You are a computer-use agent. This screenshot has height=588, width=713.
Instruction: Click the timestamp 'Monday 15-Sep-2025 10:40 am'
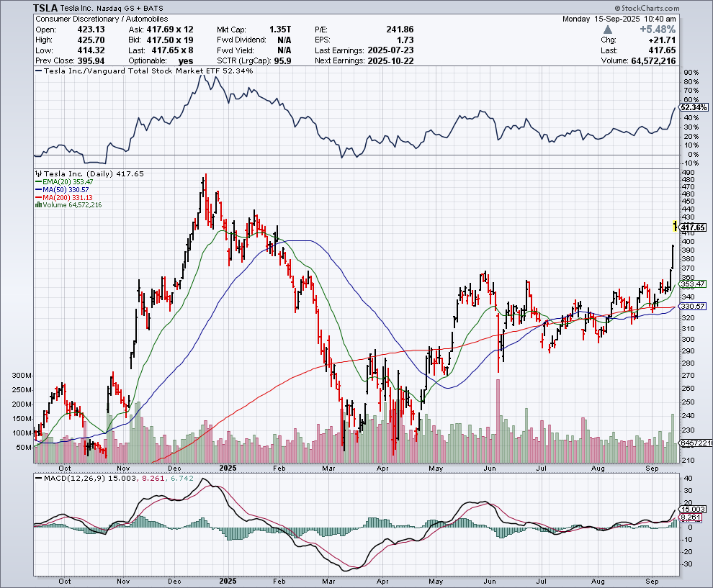[x=619, y=19]
